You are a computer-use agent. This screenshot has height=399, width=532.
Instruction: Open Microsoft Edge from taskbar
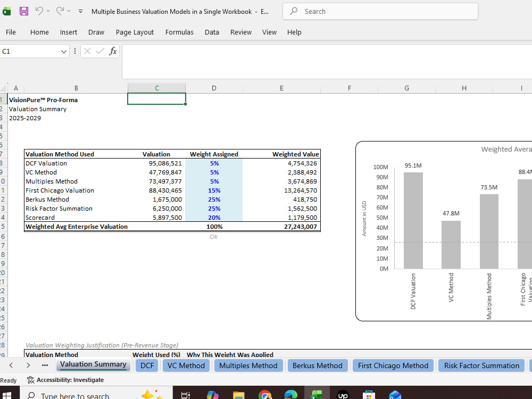point(291,395)
